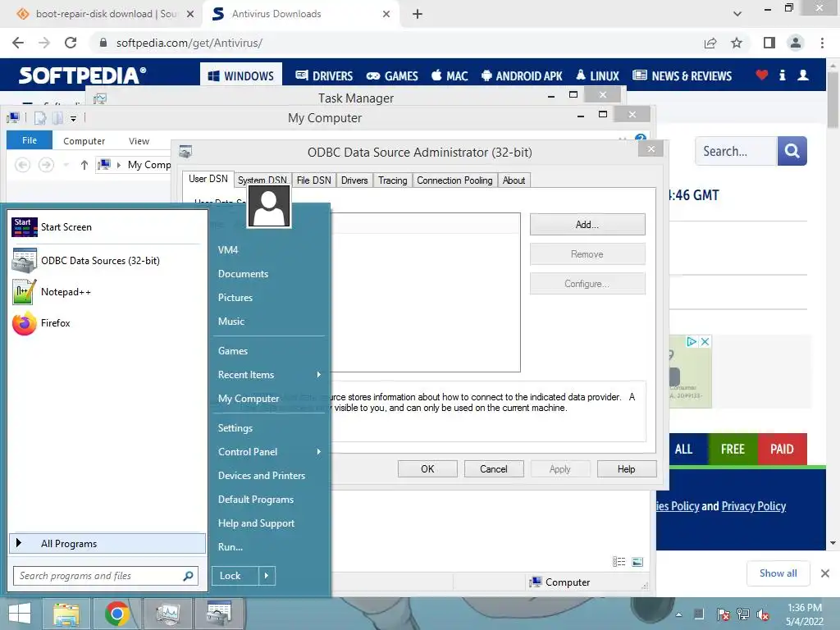Open Computer ribbon tab in My Computer

click(x=84, y=141)
